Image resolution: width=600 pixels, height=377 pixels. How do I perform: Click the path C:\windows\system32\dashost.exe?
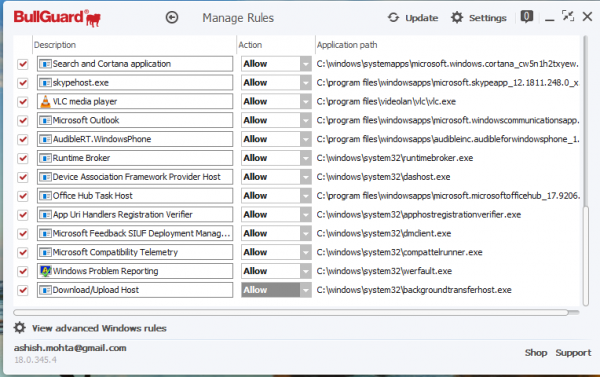click(x=383, y=177)
